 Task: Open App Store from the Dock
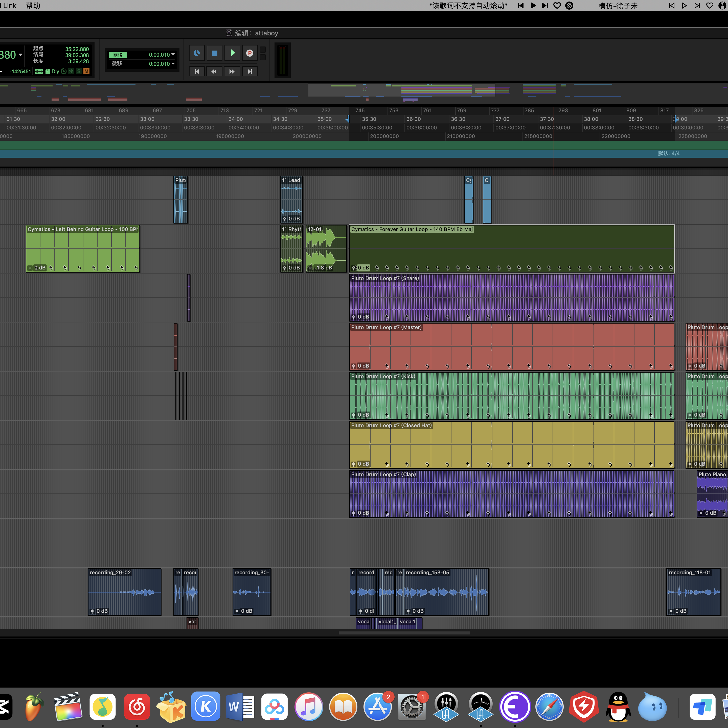click(x=377, y=707)
